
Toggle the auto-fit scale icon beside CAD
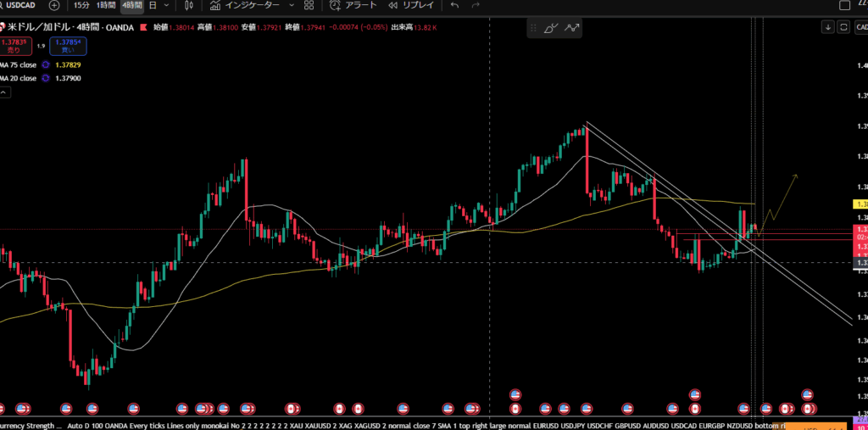843,27
